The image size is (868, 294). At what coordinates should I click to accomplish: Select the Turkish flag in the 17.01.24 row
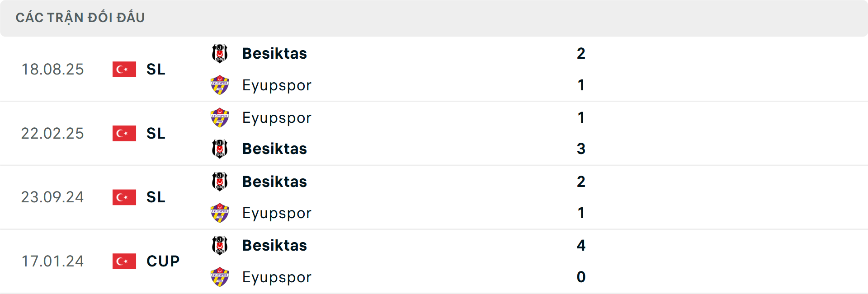tap(124, 261)
